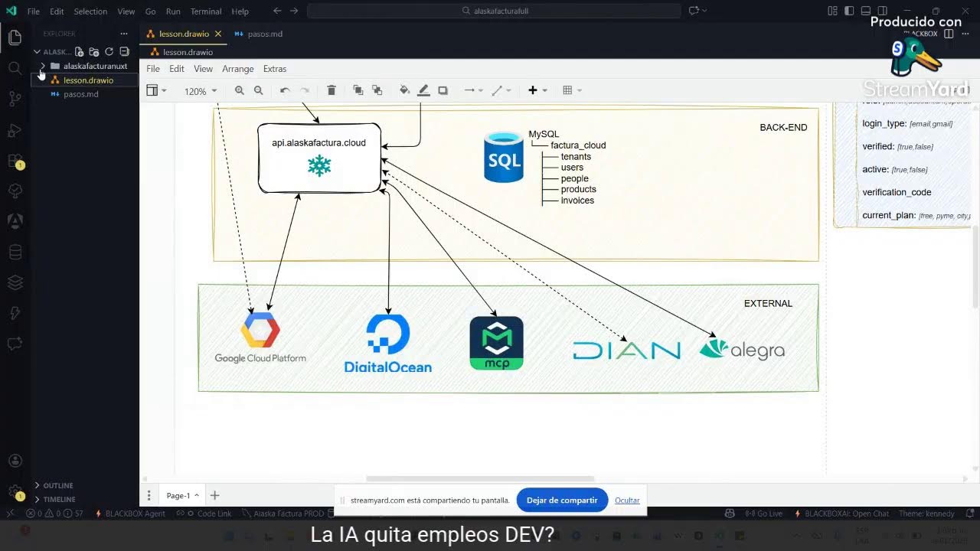Open Explorer more actions ellipsis
Screen dimensions: 980x551
[124, 34]
